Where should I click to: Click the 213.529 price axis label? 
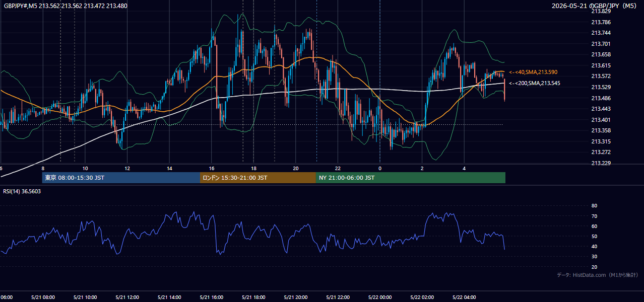coord(601,87)
